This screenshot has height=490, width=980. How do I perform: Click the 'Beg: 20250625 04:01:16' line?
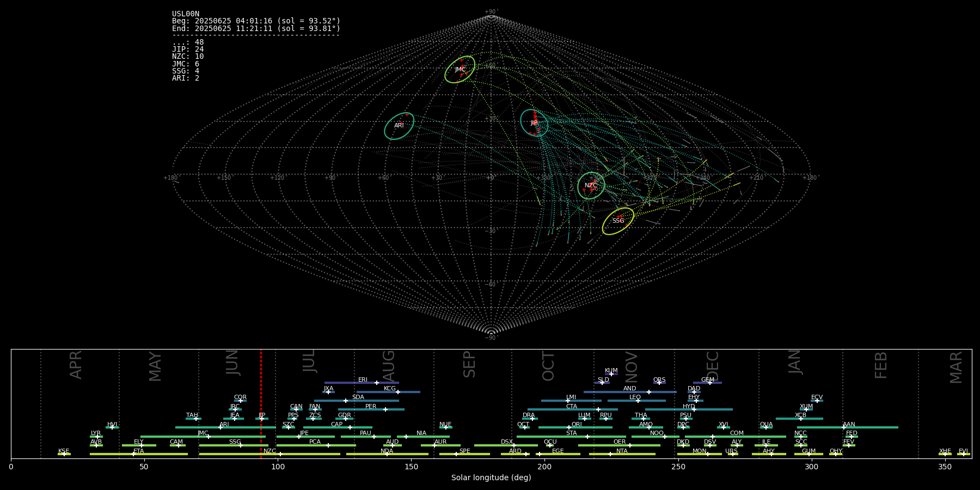pos(256,21)
